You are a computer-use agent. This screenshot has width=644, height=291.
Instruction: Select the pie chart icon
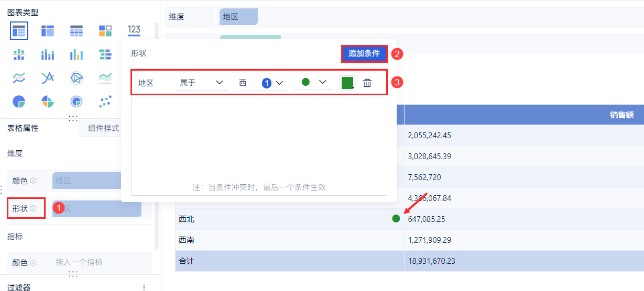[x=19, y=102]
